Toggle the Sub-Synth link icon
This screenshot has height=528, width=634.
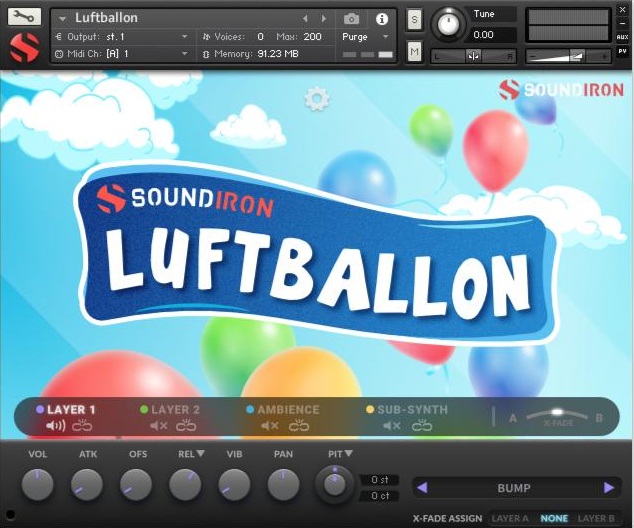422,426
